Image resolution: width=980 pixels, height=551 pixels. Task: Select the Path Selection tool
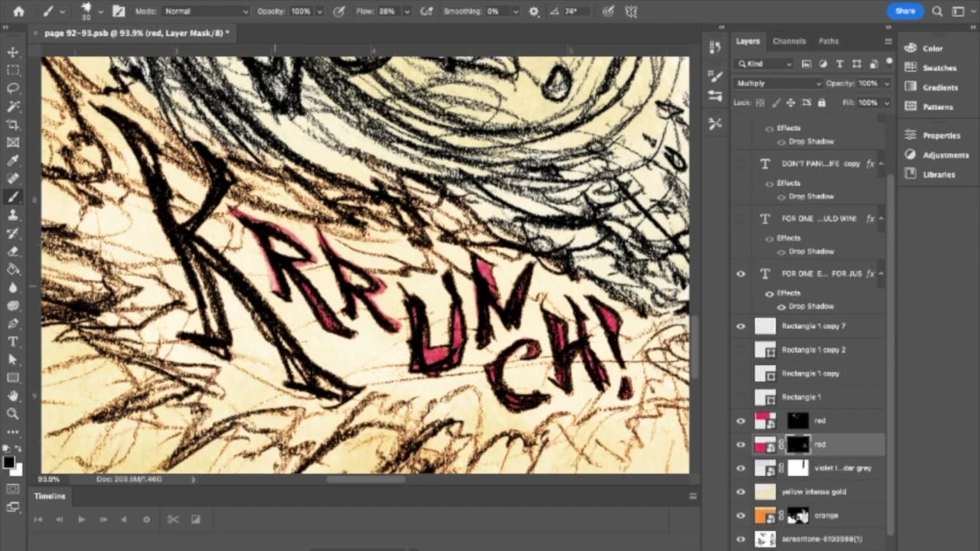(13, 360)
